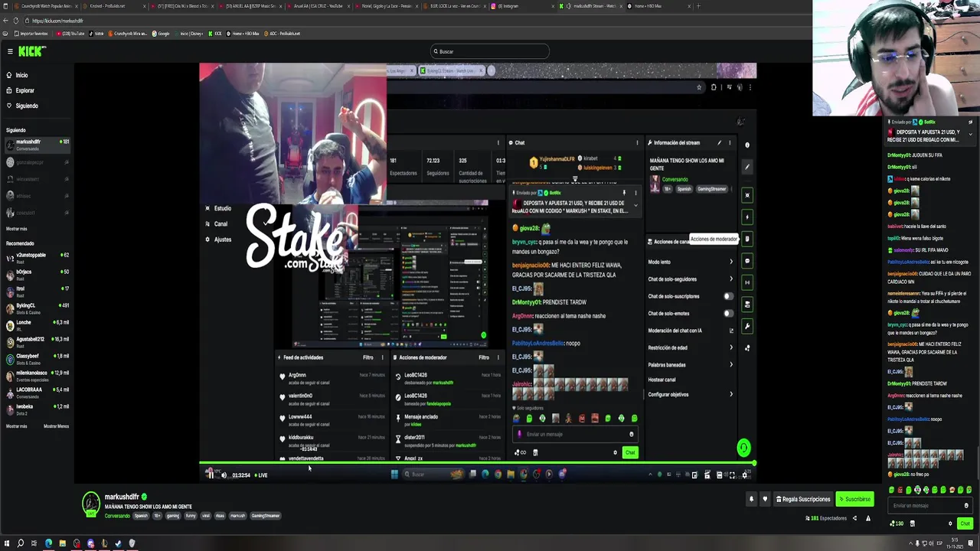This screenshot has height=551, width=980.
Task: Share the stream via share icon
Action: click(854, 518)
